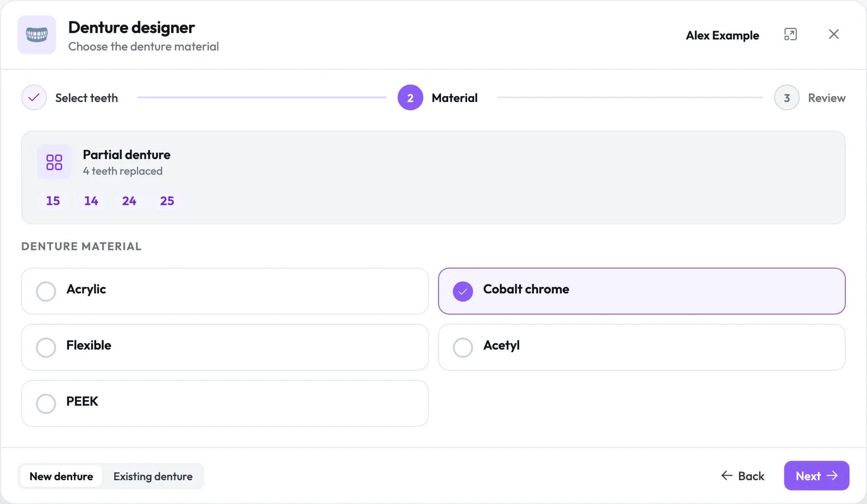This screenshot has height=504, width=867.
Task: Click the Select teeth checkmark step
Action: click(x=34, y=98)
